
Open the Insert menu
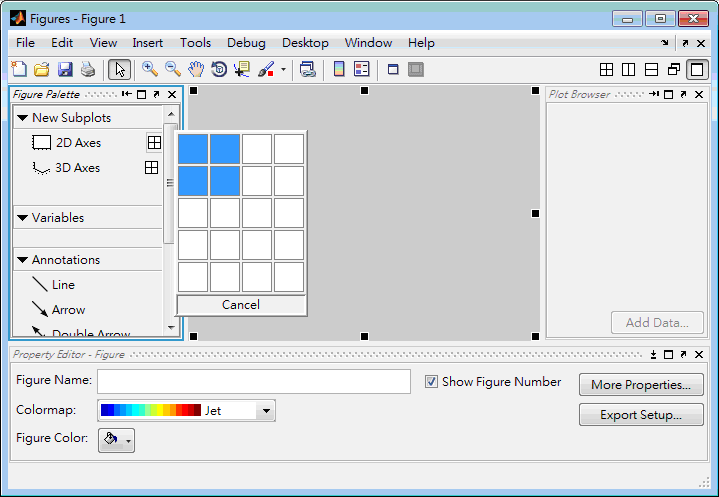click(x=148, y=43)
